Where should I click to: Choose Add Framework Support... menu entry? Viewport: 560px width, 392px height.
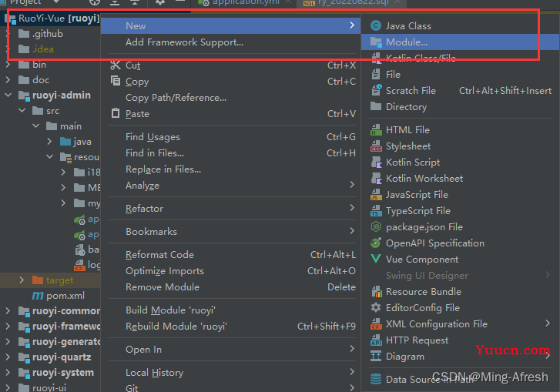tap(184, 42)
